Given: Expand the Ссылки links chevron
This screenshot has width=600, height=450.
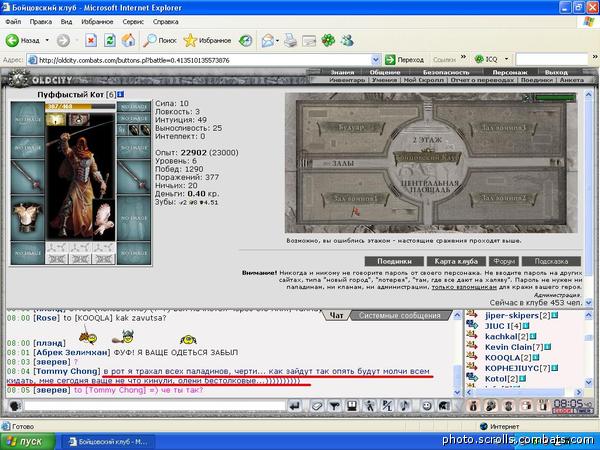Looking at the screenshot, I should (463, 57).
